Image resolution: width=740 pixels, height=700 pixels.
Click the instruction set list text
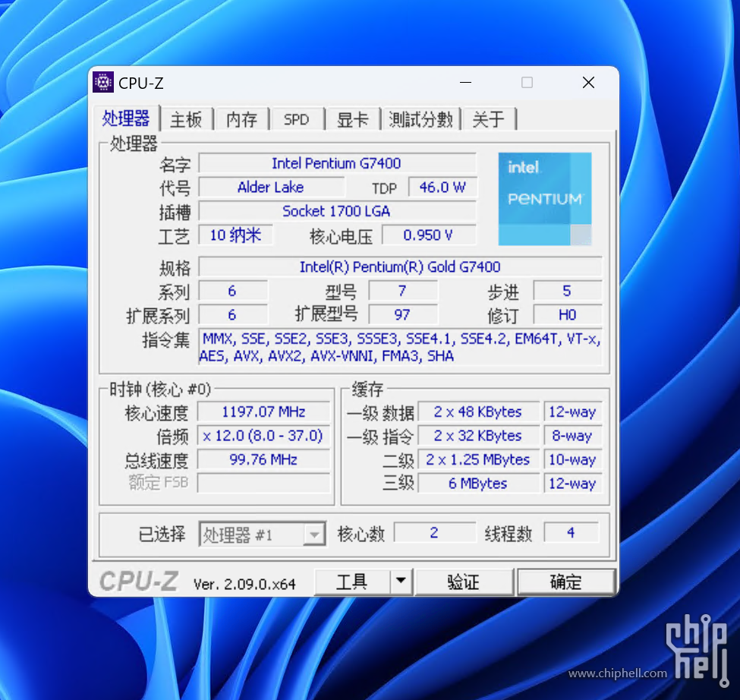coord(400,348)
